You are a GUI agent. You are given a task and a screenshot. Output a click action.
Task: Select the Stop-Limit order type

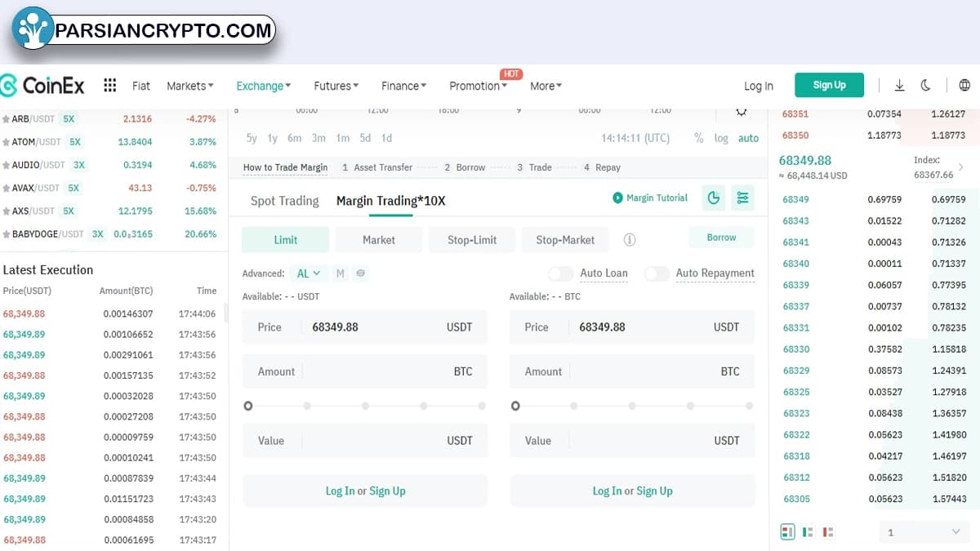472,240
